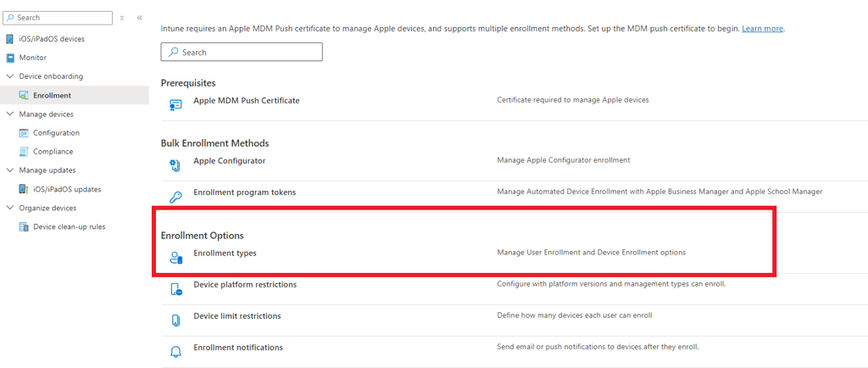This screenshot has width=868, height=368.
Task: Open Compliance in the sidebar
Action: [53, 152]
